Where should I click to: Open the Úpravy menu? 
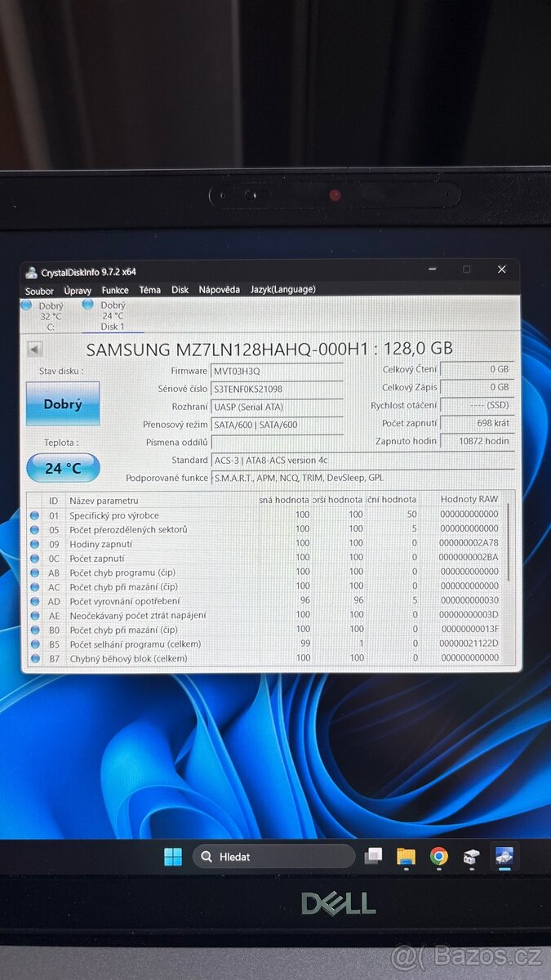coord(78,291)
